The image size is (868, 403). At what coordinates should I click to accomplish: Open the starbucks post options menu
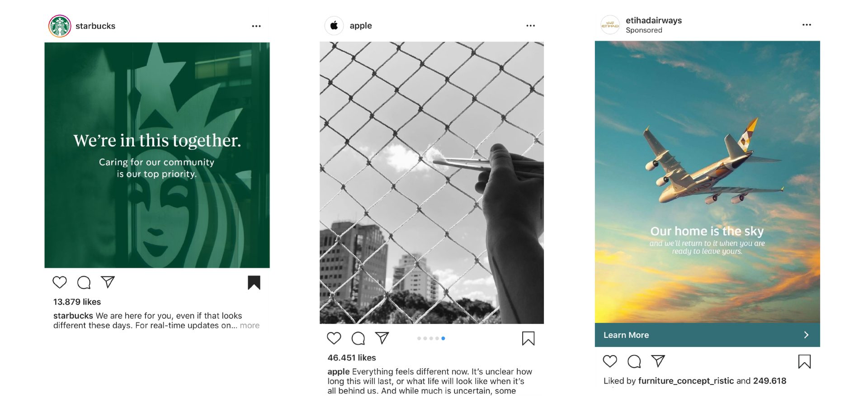[256, 26]
